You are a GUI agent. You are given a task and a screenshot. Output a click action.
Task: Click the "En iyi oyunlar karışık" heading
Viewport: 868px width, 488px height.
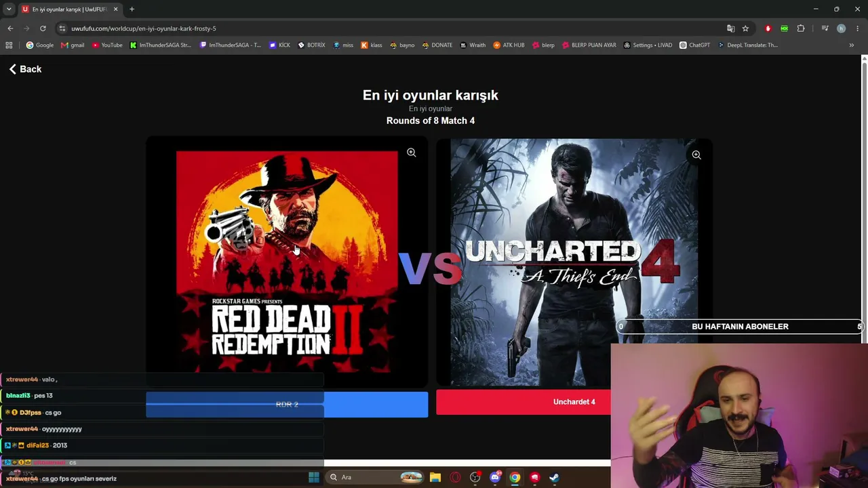tap(431, 95)
